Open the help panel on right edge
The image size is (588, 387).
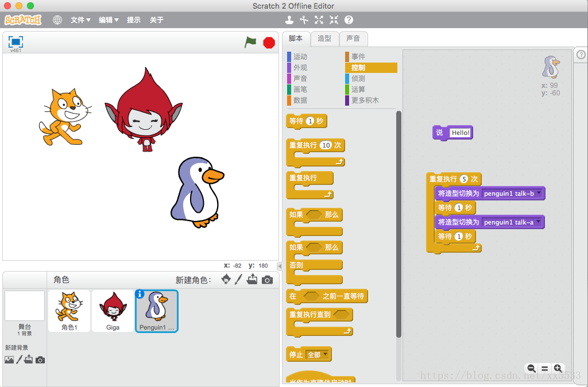coord(581,55)
